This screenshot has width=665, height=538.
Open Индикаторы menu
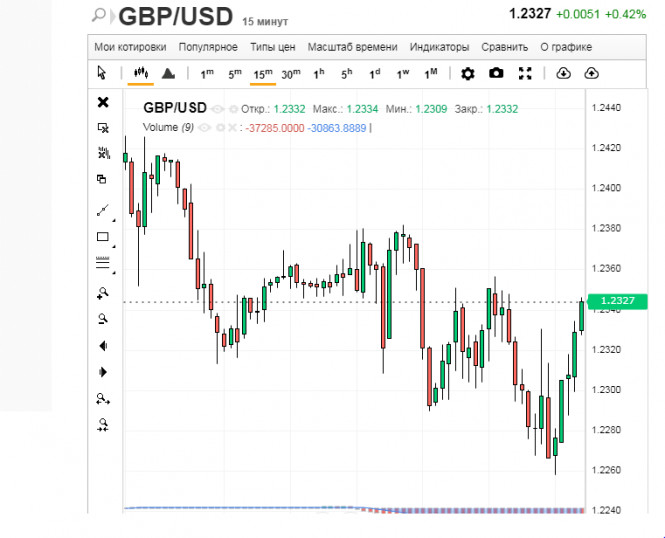tap(439, 47)
